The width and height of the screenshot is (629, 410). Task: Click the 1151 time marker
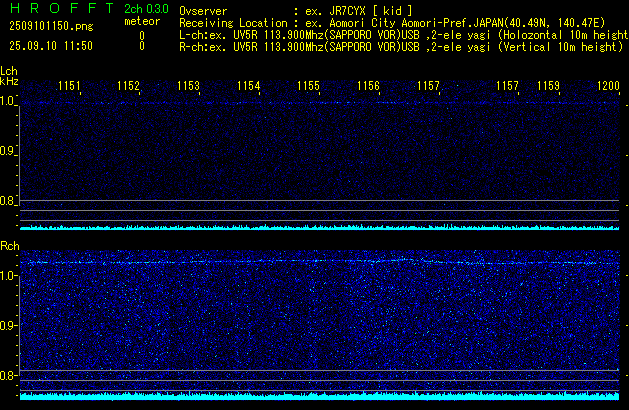(x=69, y=86)
